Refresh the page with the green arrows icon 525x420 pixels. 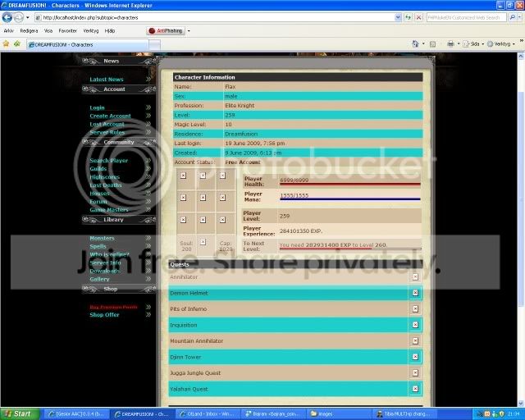click(x=408, y=17)
